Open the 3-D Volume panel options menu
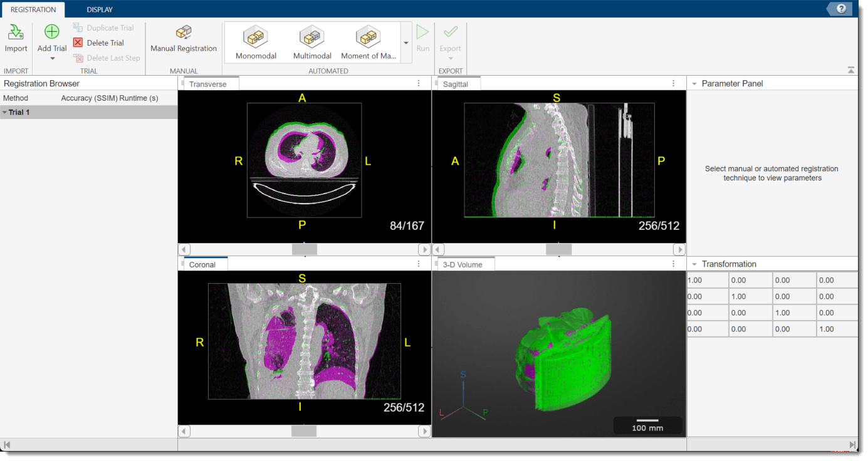Viewport: 868px width, 461px height. 674,264
